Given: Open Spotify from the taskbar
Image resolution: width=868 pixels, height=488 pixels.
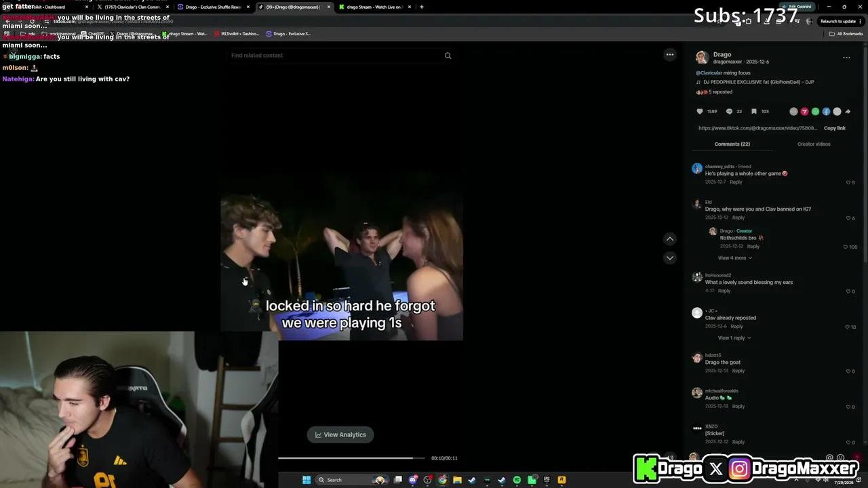Looking at the screenshot, I should click(x=517, y=480).
